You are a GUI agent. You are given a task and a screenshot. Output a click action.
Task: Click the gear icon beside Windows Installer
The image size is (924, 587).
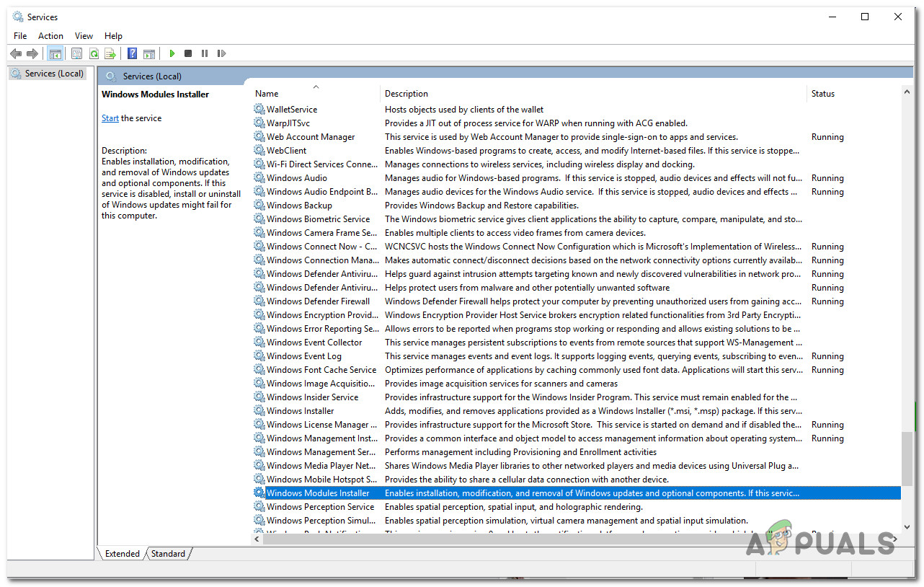pos(259,411)
